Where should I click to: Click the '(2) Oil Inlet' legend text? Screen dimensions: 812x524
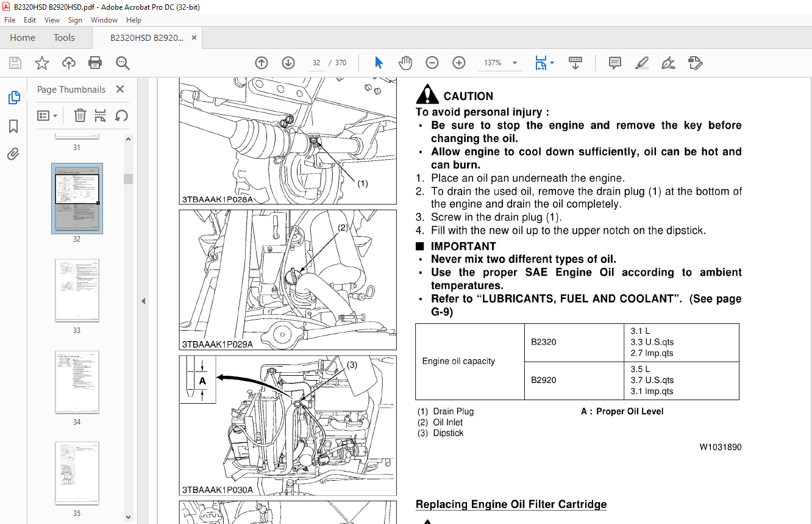(x=440, y=422)
